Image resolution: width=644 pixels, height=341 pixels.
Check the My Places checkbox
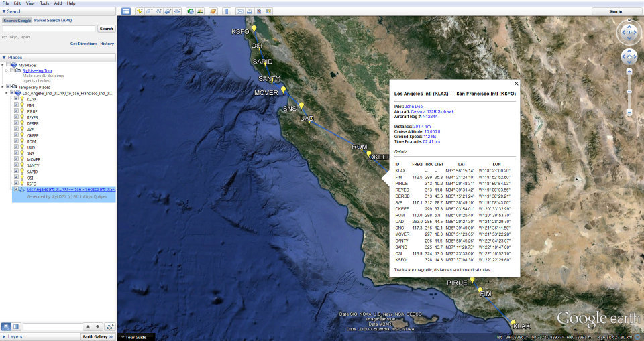click(x=8, y=65)
